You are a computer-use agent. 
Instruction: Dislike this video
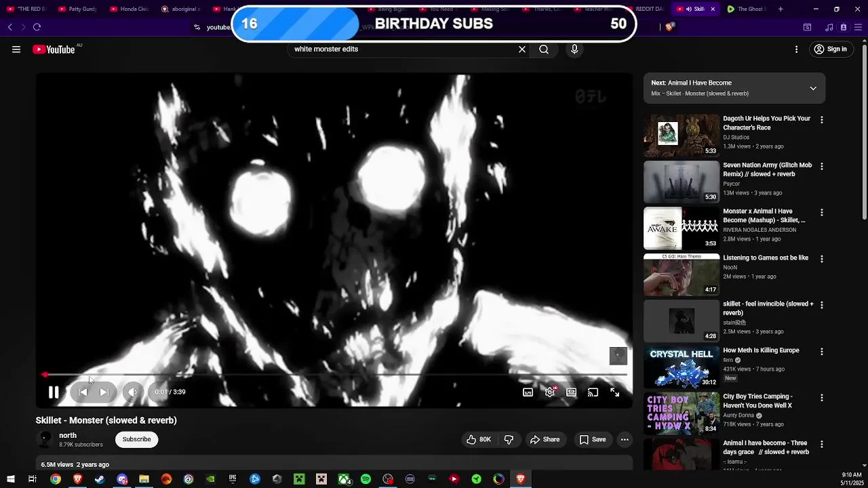(x=509, y=439)
